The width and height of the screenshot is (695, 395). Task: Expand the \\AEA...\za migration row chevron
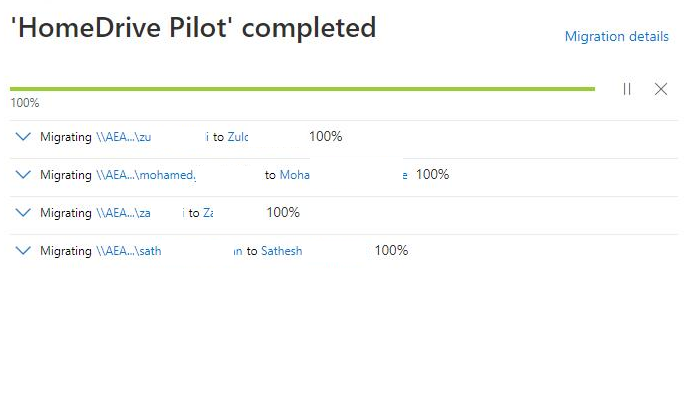[23, 213]
